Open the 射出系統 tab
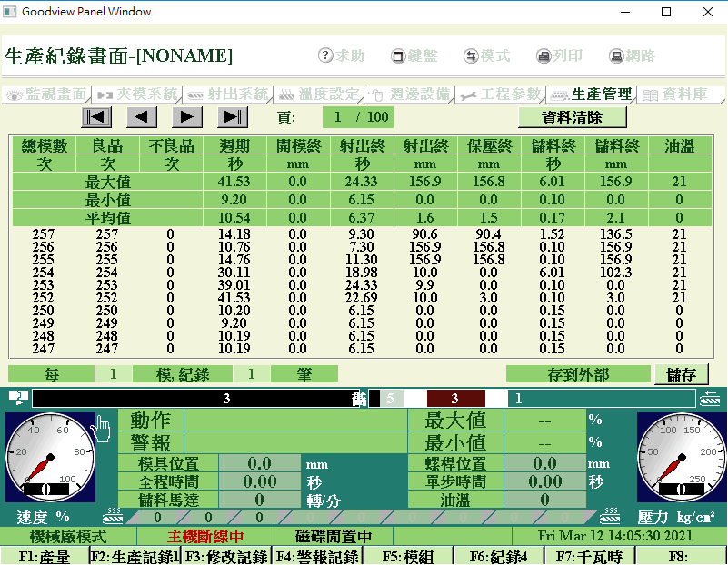The width and height of the screenshot is (728, 565). (228, 94)
